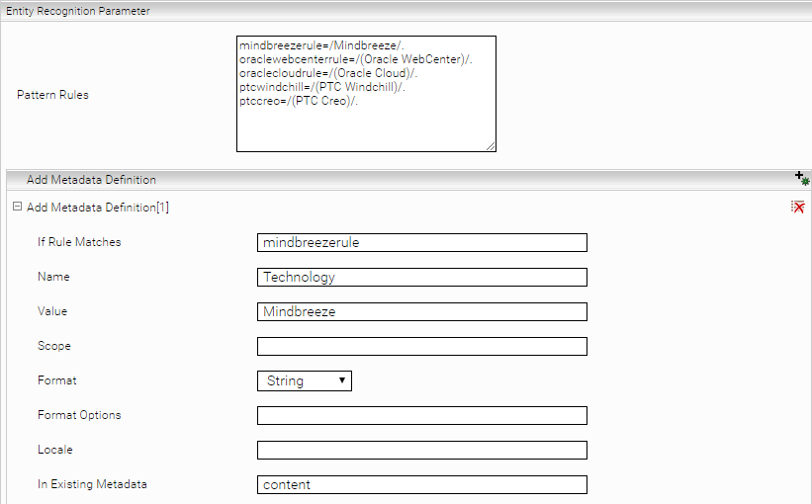Image resolution: width=812 pixels, height=504 pixels.
Task: Click the oraclewebcenterrule line in Pattern Rules
Action: click(x=356, y=59)
